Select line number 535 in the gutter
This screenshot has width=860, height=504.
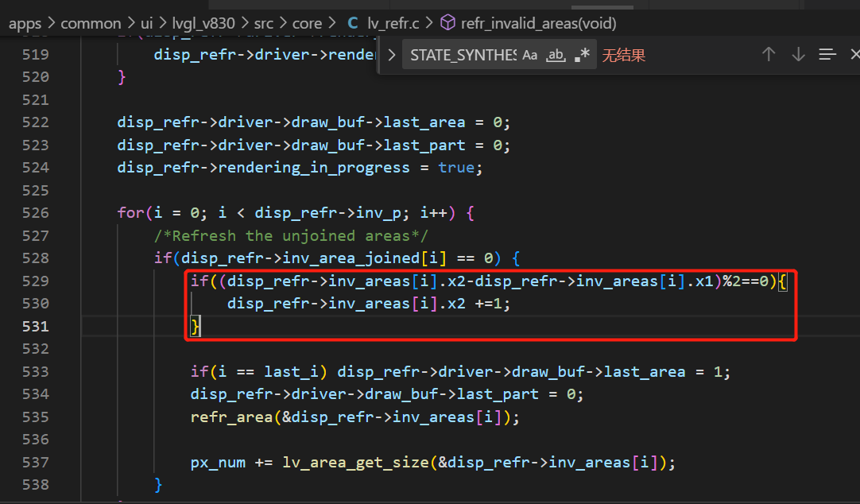coord(36,417)
